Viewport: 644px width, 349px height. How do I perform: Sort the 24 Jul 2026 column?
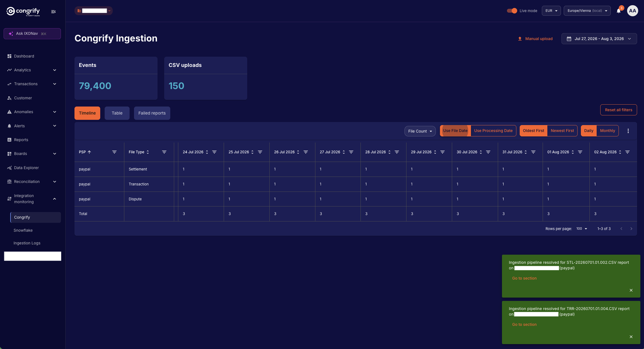click(207, 152)
